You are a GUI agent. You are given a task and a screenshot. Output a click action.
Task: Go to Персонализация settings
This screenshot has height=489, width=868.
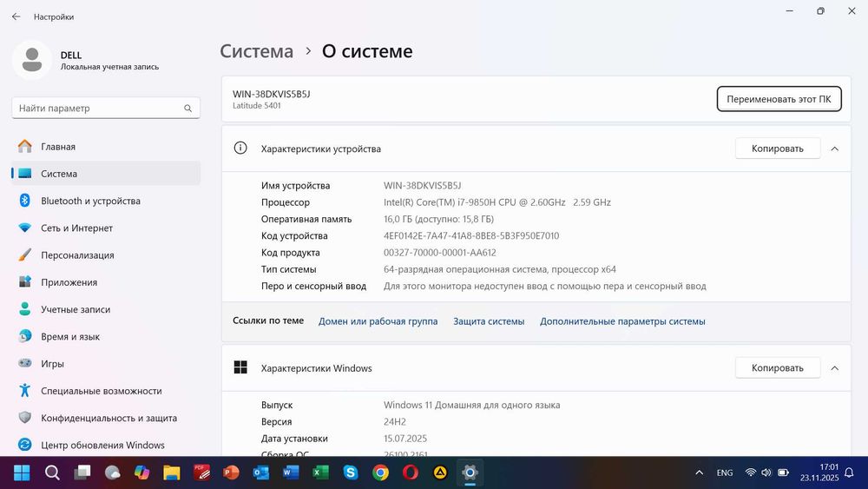click(x=106, y=254)
